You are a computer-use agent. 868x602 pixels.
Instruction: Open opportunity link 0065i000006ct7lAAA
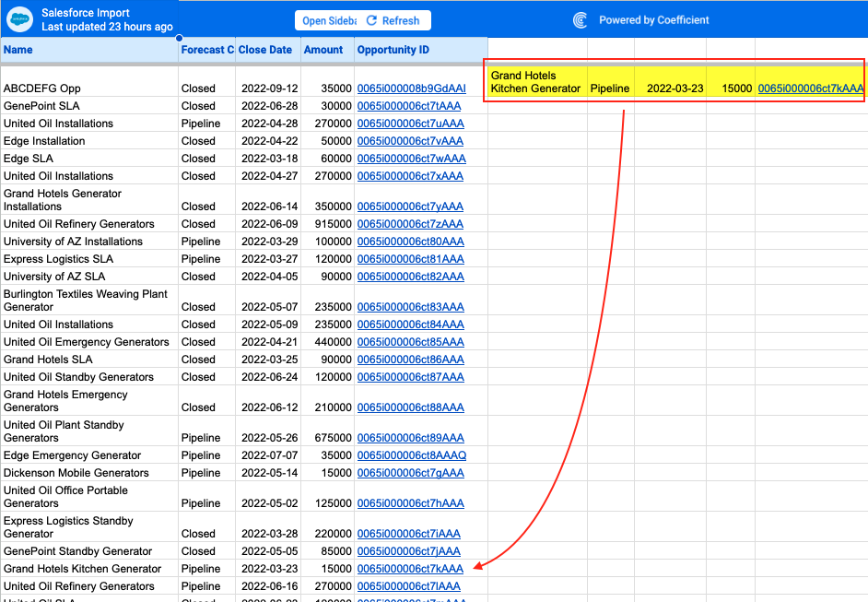pos(408,586)
